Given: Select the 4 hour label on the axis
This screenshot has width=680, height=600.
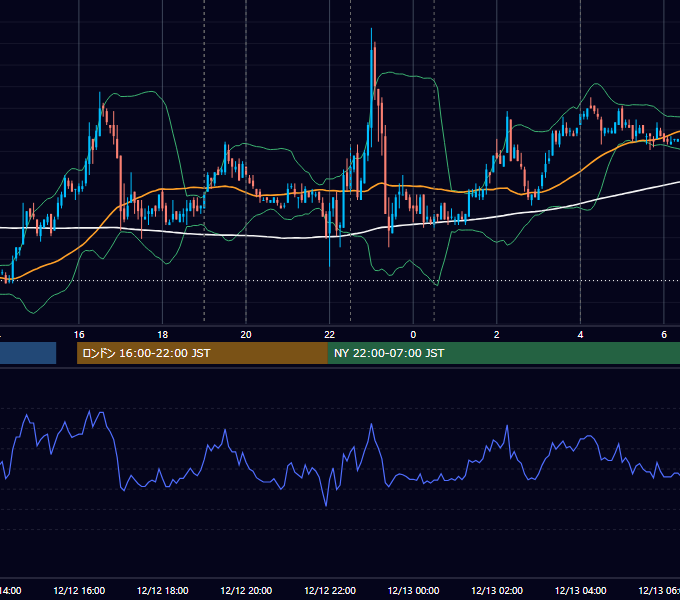Looking at the screenshot, I should [580, 335].
